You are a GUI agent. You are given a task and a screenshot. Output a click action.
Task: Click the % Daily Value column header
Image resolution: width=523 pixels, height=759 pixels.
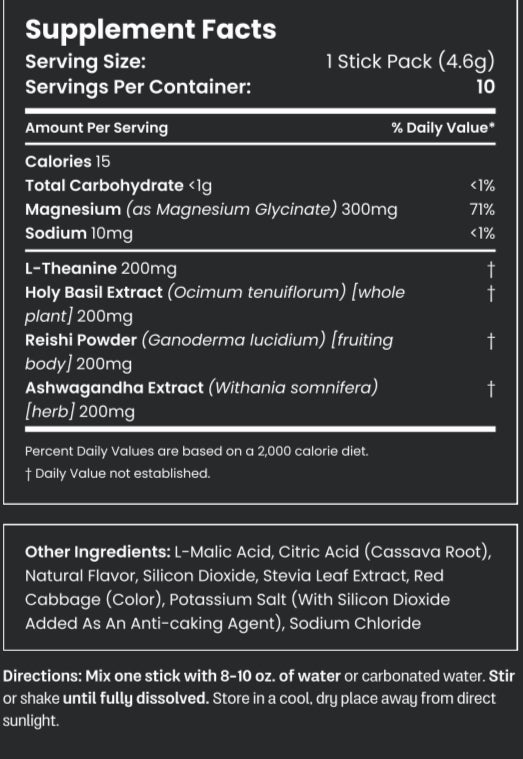(443, 128)
